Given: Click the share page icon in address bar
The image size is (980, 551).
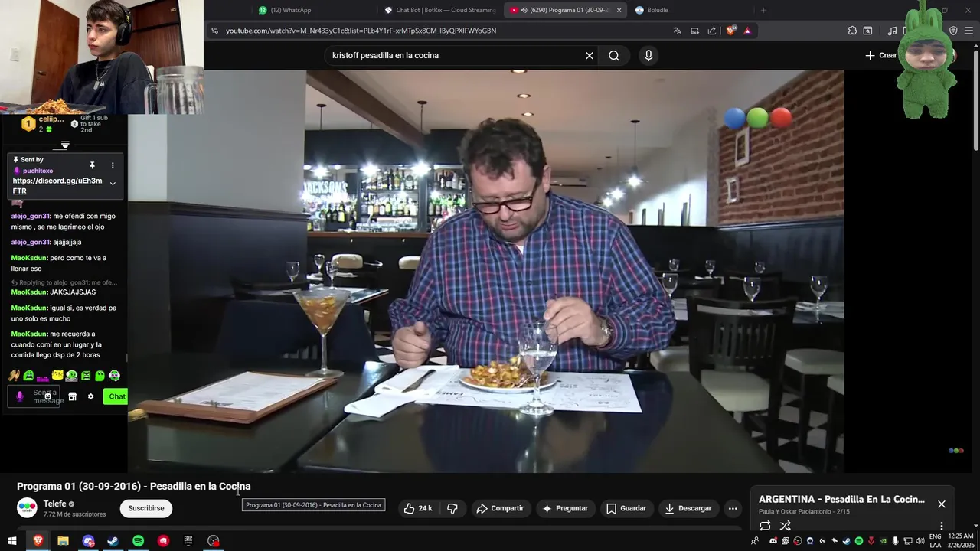Looking at the screenshot, I should pyautogui.click(x=712, y=31).
